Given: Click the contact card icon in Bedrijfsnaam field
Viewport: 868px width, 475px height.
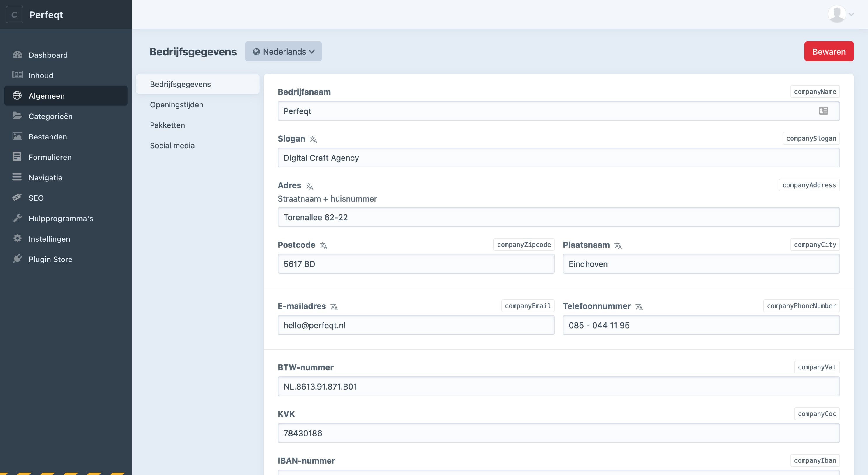Looking at the screenshot, I should (824, 111).
